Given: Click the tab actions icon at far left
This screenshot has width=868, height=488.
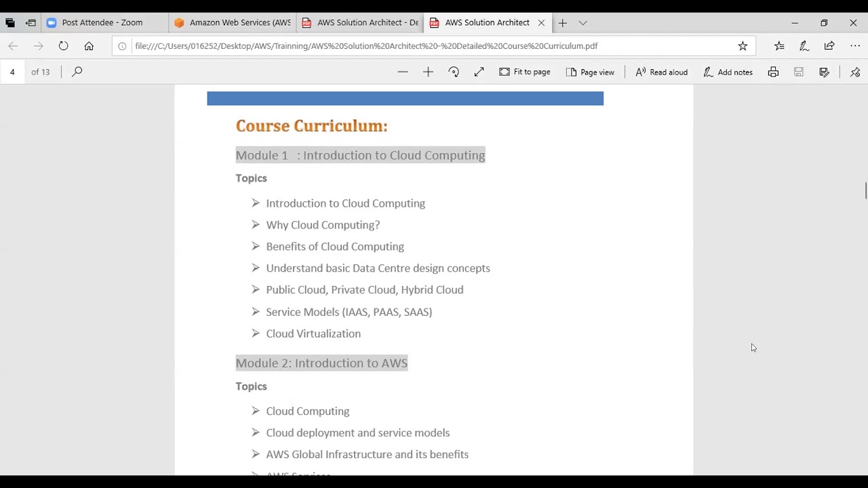Looking at the screenshot, I should (x=10, y=22).
